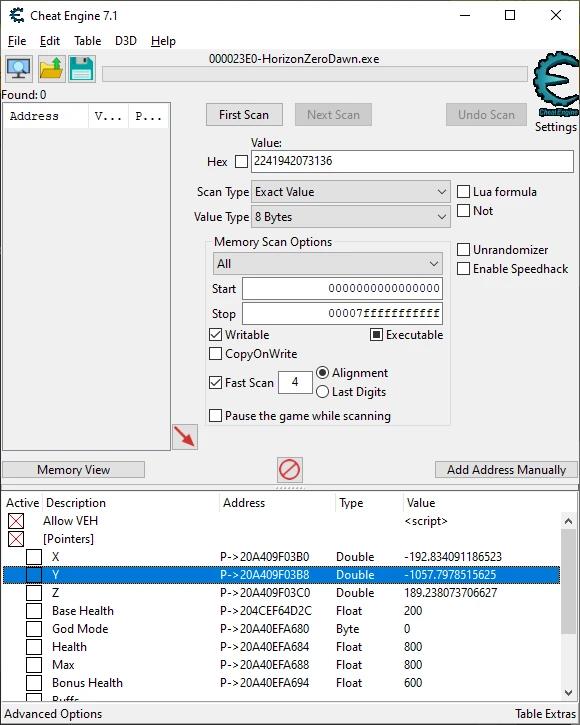Screen dimensions: 580x725
Task: Click the Value column header in address table
Action: click(x=481, y=503)
